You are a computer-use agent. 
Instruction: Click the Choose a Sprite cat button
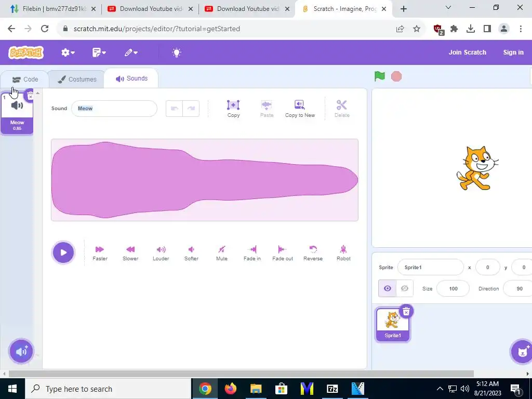(x=522, y=351)
